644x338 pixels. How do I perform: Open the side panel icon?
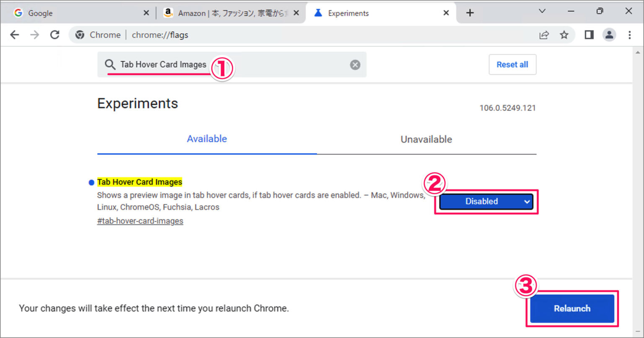pyautogui.click(x=588, y=35)
